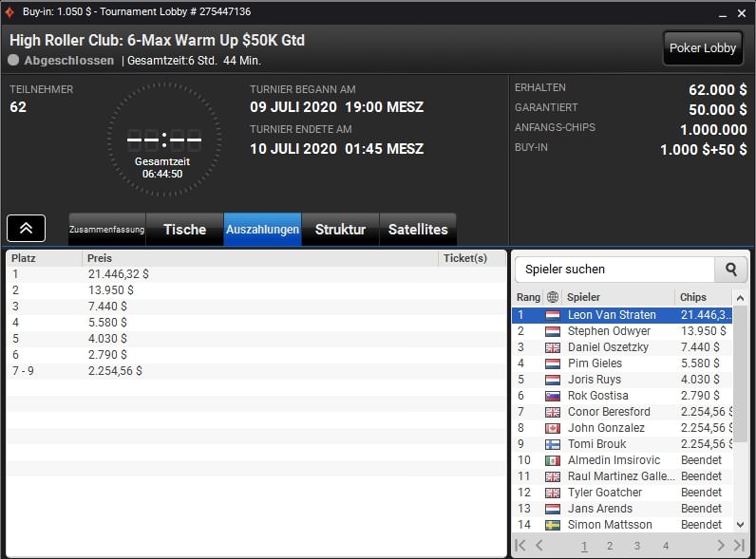Viewport: 756px width, 559px height.
Task: Click the partypoker diamond logo icon
Action: click(9, 12)
